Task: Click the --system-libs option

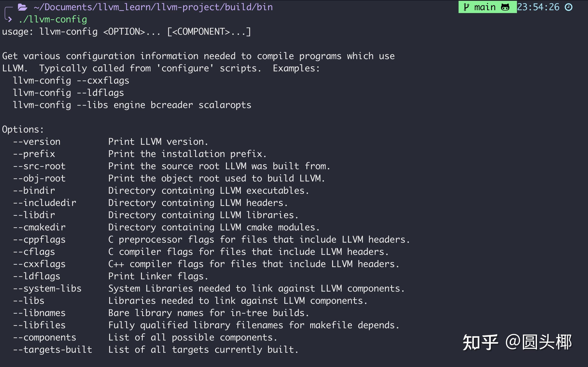Action: pyautogui.click(x=47, y=289)
